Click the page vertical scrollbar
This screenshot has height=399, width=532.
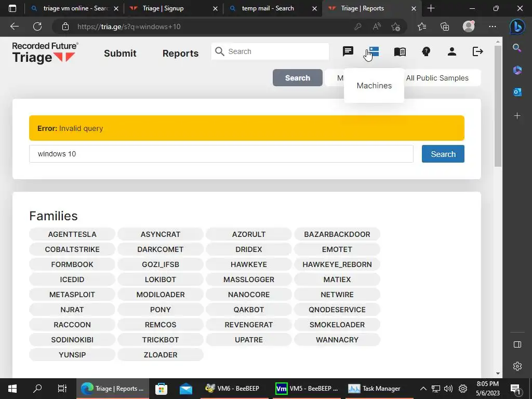498,107
